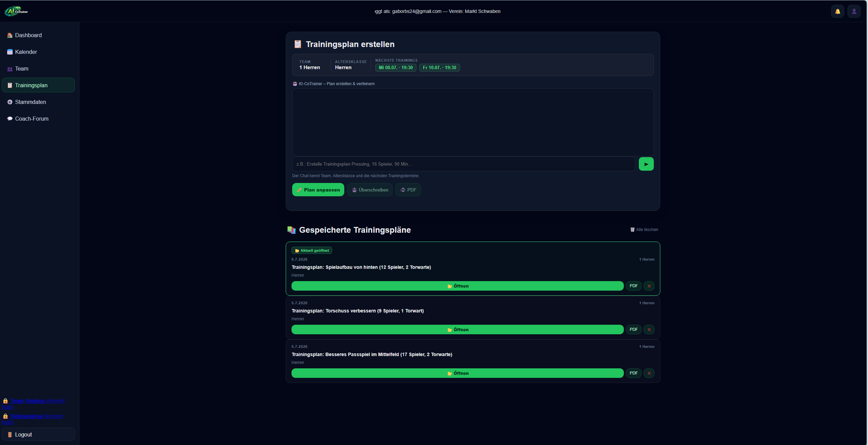Click the Alle löschen trash link
The height and width of the screenshot is (445, 868).
coord(644,230)
